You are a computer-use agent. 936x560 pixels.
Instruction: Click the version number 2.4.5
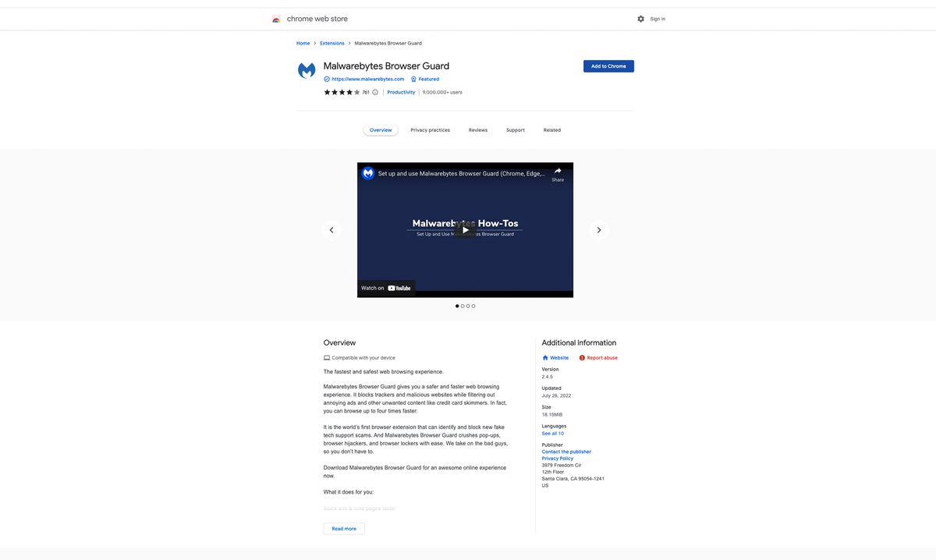pyautogui.click(x=548, y=377)
